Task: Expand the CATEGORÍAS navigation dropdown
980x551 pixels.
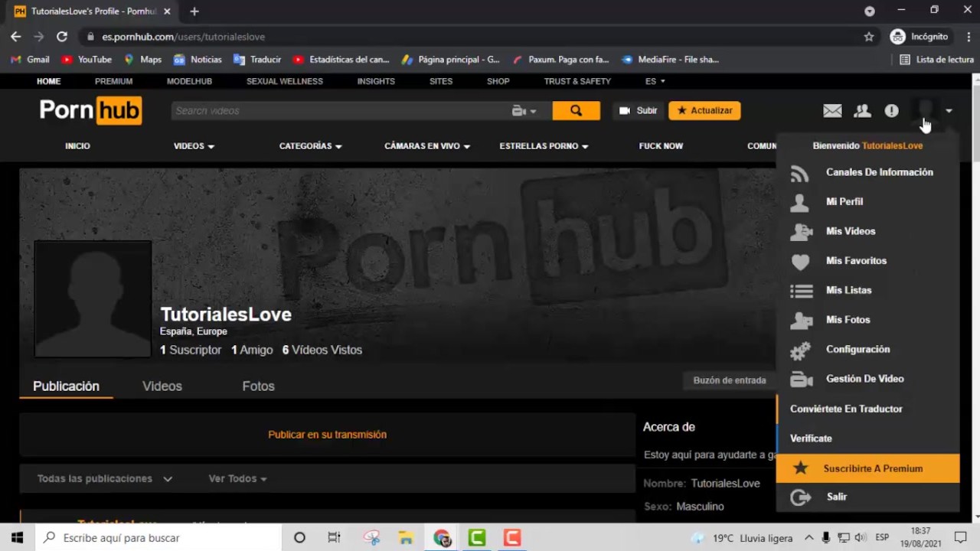Action: pos(310,146)
